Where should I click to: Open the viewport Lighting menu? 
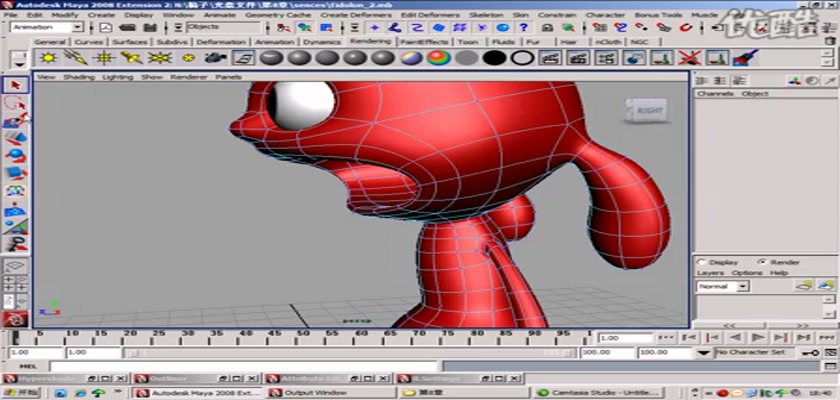(x=117, y=77)
